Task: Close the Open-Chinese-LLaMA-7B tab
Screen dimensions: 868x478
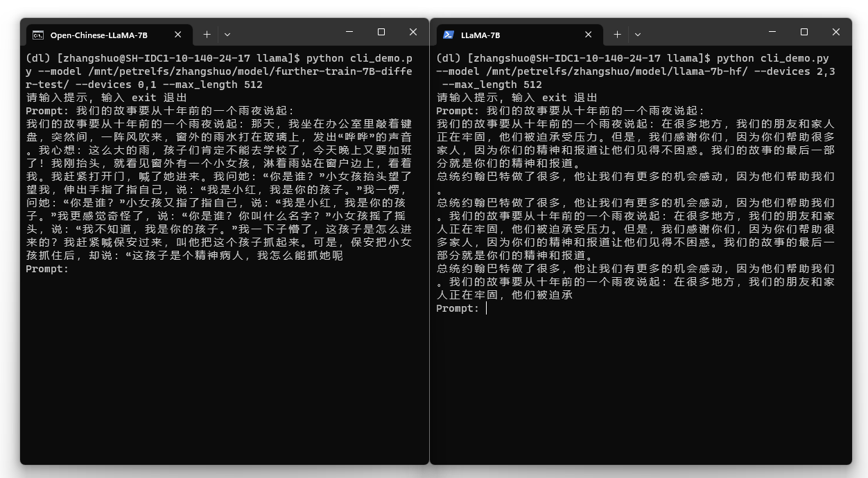Action: point(177,34)
